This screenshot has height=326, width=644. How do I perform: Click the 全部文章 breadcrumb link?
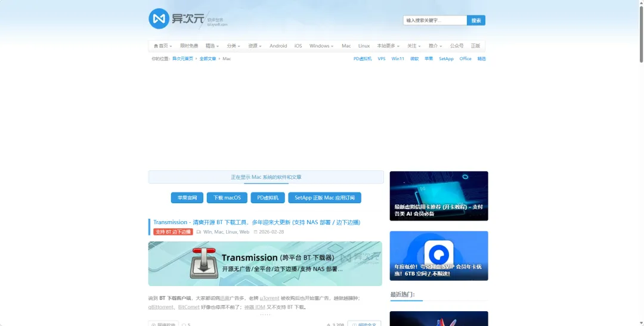208,59
